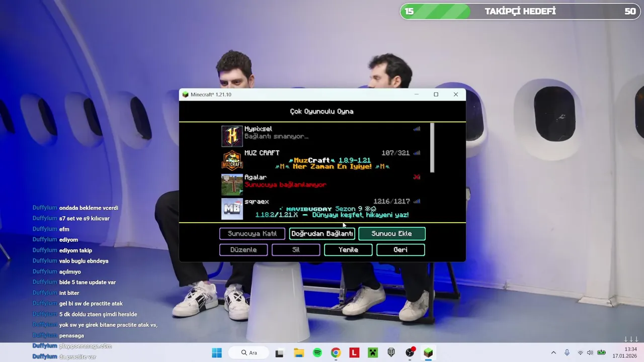Click chat message 'penasaga'
This screenshot has width=644, height=362.
[x=71, y=336]
